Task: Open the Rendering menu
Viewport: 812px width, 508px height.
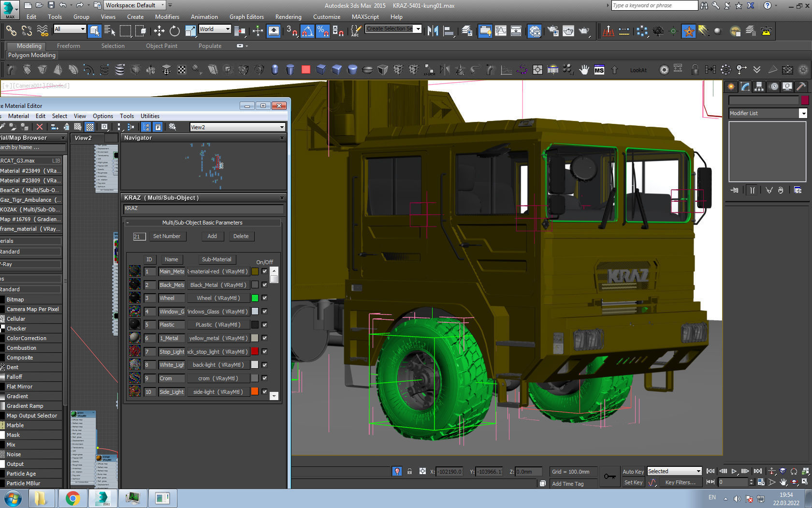Action: 289,17
